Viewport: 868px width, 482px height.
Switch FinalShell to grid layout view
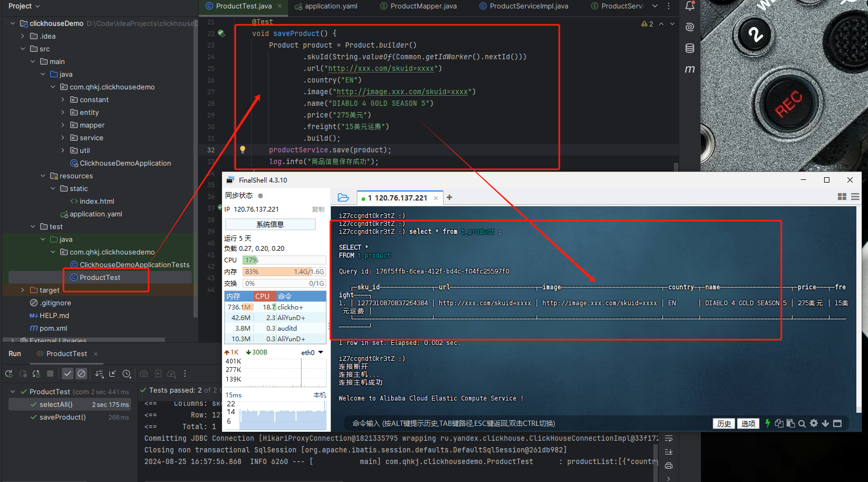pyautogui.click(x=842, y=197)
